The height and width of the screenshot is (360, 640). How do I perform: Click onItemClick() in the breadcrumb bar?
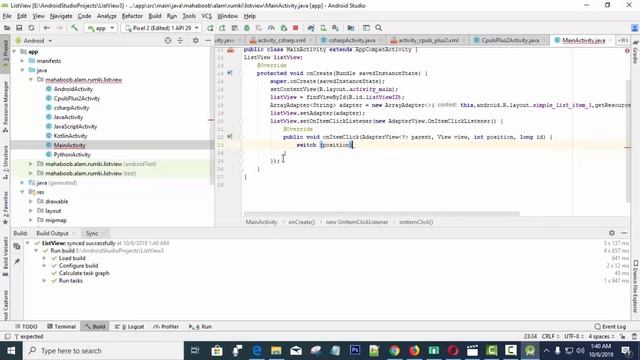tap(416, 222)
